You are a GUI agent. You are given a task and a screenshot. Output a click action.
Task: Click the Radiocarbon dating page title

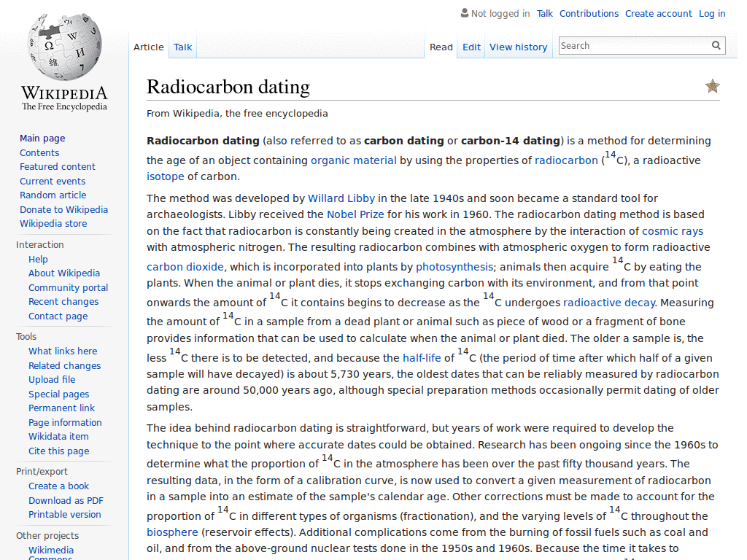(x=228, y=87)
